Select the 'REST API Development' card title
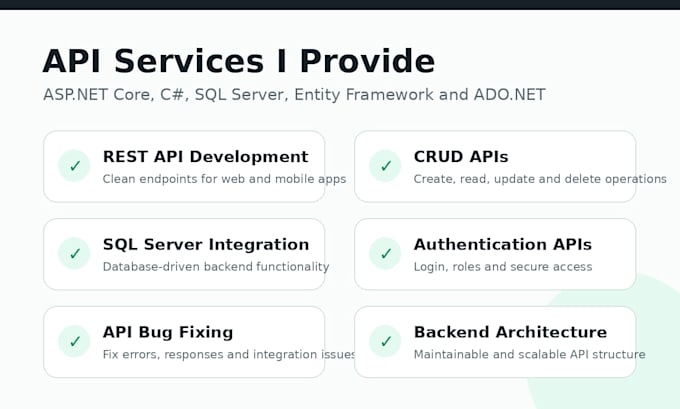This screenshot has width=680, height=409. pyautogui.click(x=206, y=157)
